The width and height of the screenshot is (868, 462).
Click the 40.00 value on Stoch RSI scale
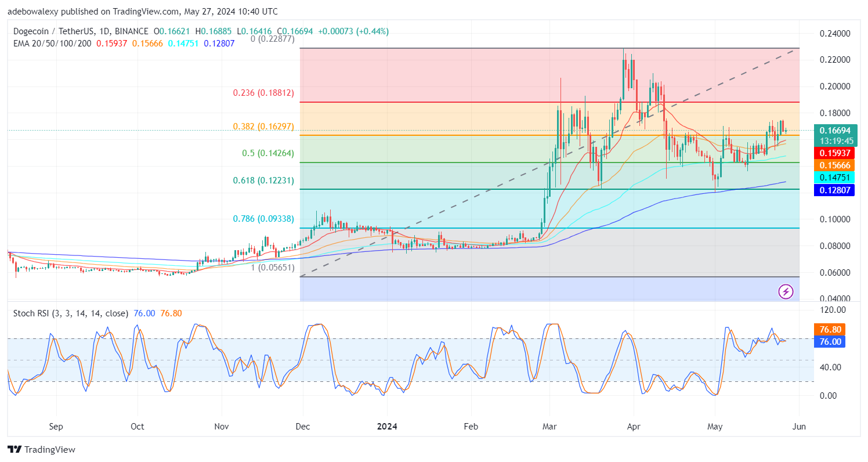(x=831, y=367)
